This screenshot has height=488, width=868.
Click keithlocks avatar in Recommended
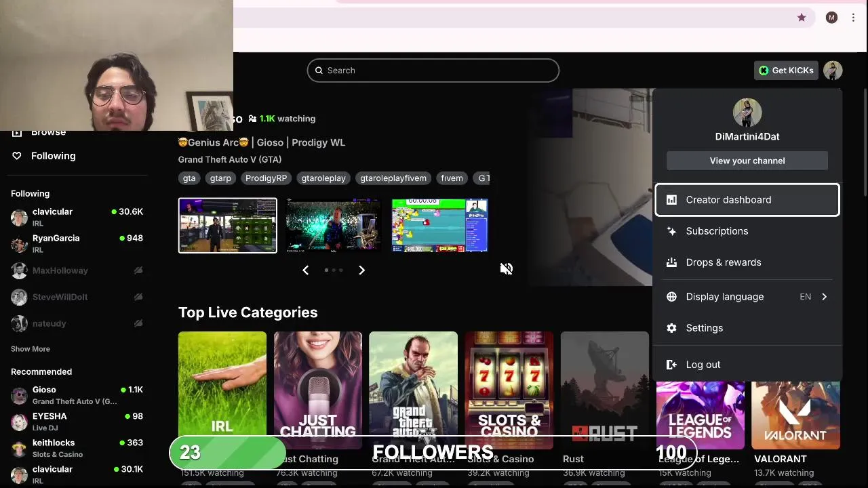pyautogui.click(x=19, y=448)
